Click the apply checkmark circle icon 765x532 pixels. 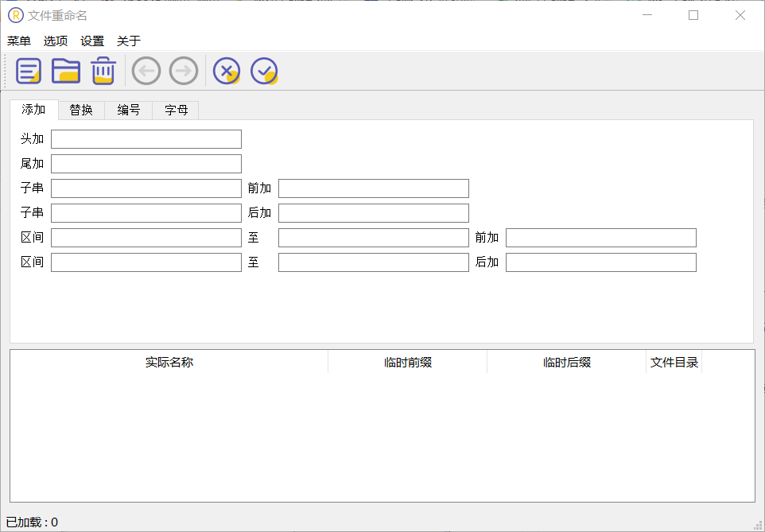[x=264, y=72]
